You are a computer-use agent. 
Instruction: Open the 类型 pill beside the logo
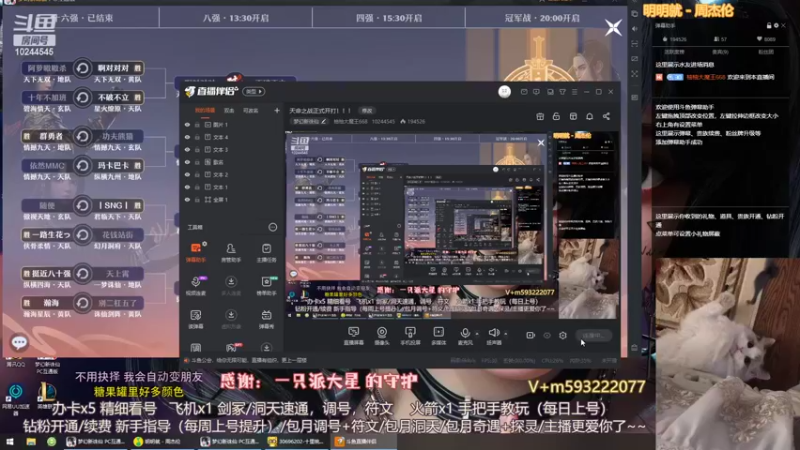click(x=254, y=92)
